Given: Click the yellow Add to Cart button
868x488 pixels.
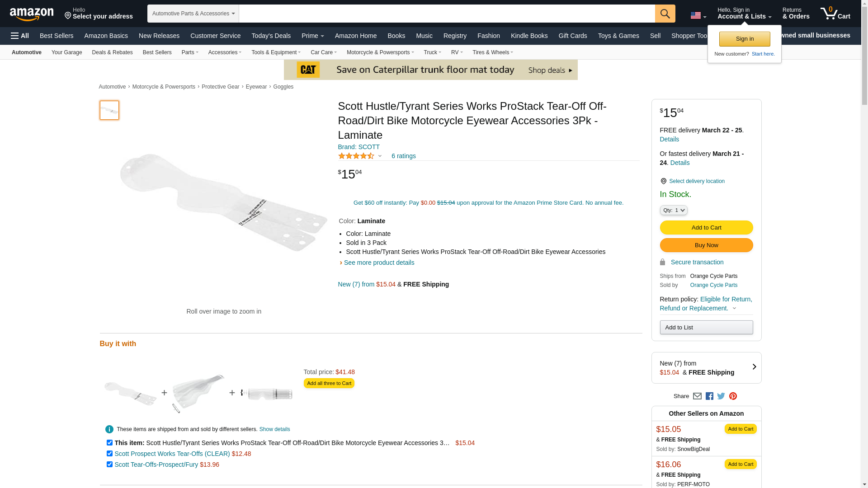Looking at the screenshot, I should pos(706,228).
